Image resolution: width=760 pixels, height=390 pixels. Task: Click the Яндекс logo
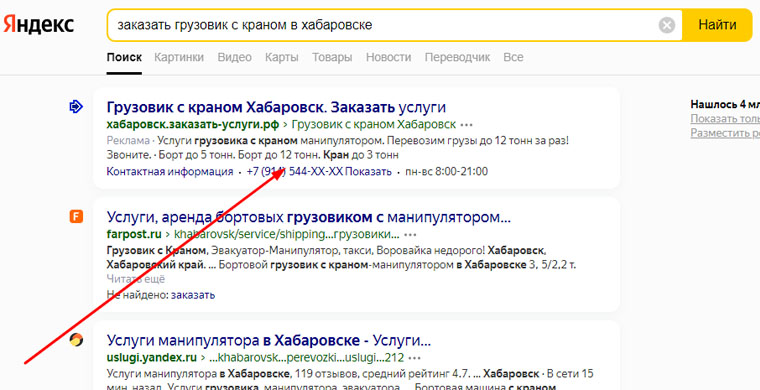(x=39, y=25)
